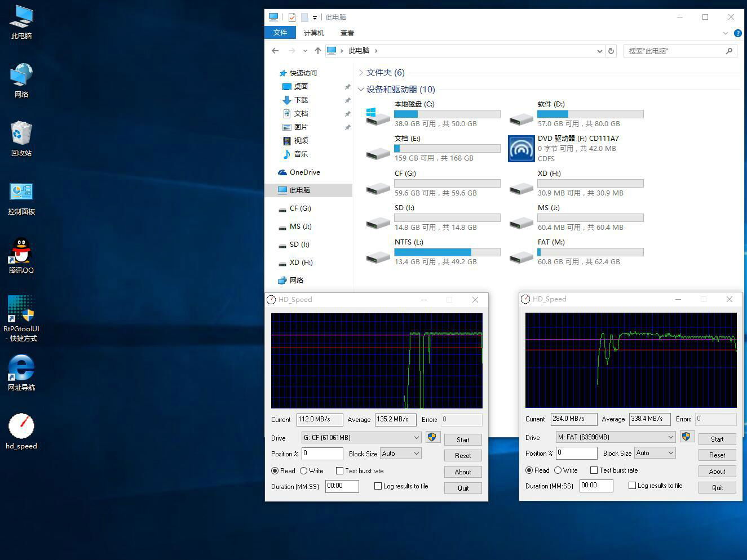Open the 控制面板 desktop icon
The image size is (747, 560).
point(21,198)
